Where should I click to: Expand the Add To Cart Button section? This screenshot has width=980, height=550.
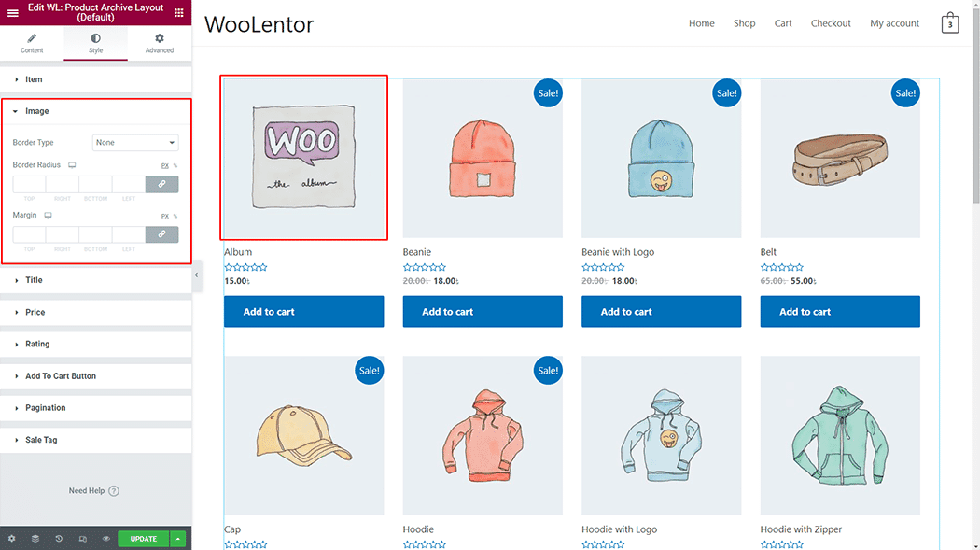[x=60, y=376]
